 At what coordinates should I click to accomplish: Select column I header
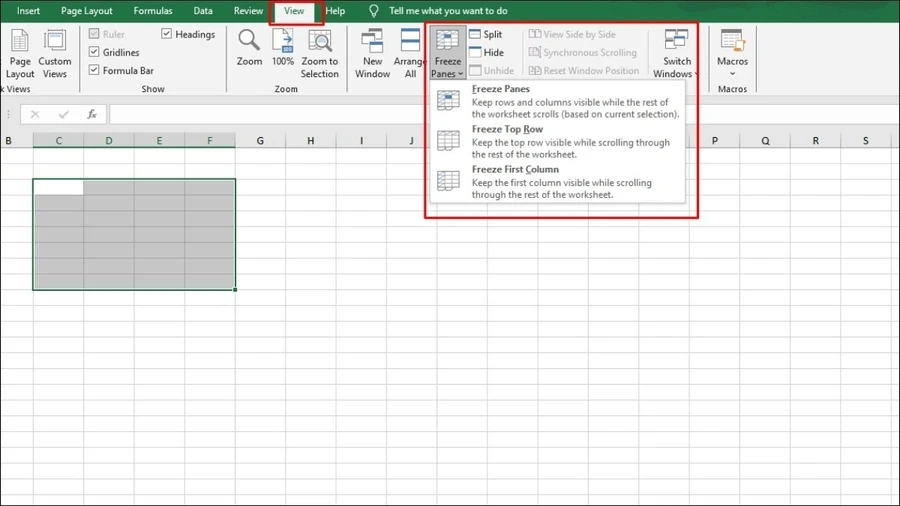[362, 141]
